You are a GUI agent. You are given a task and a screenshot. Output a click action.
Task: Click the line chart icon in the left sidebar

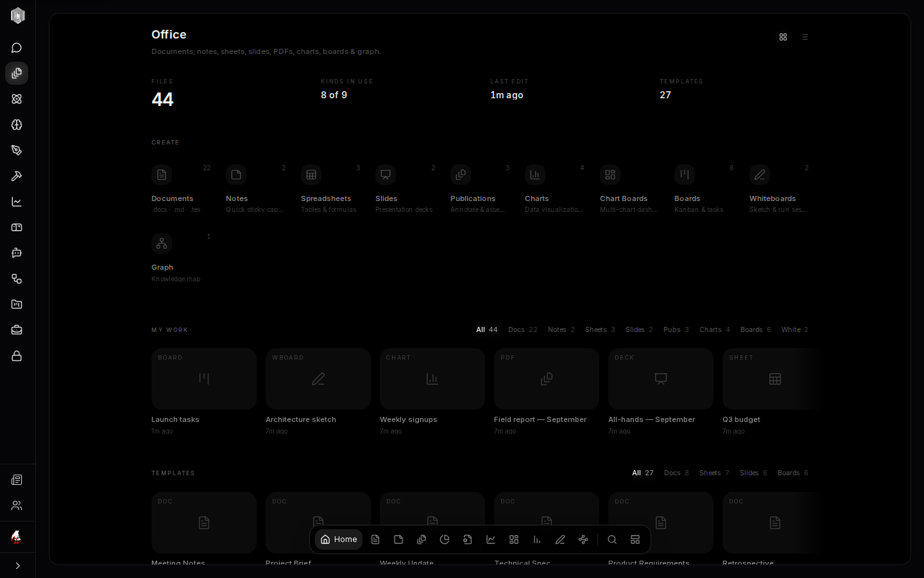(17, 202)
